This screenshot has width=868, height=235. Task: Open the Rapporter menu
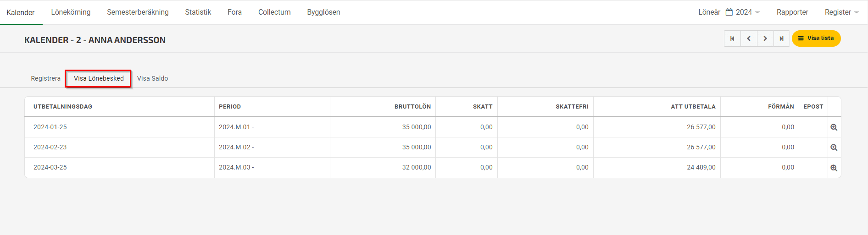(792, 12)
